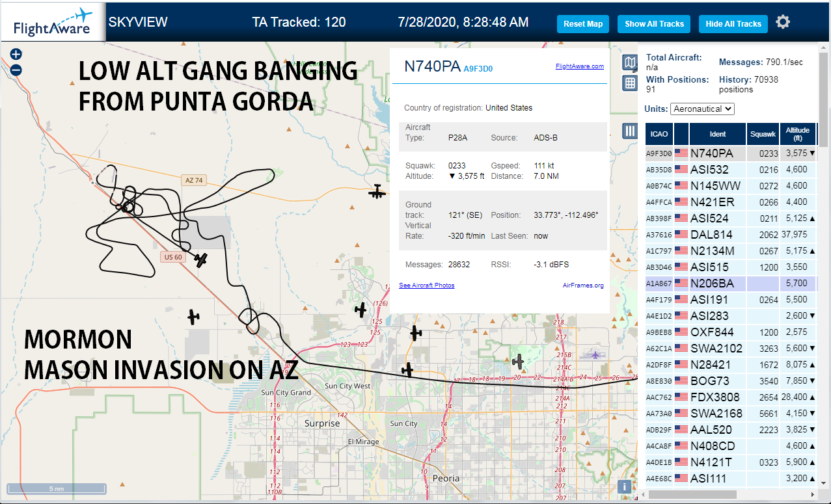
Task: Reset the map view
Action: pos(583,24)
